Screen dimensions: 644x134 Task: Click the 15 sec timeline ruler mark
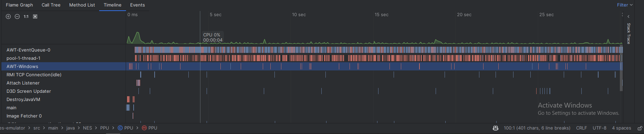pos(382,15)
